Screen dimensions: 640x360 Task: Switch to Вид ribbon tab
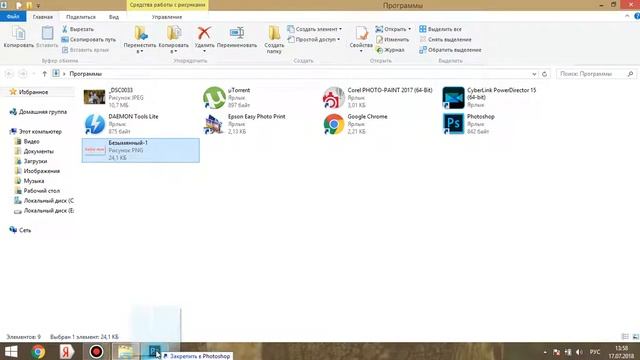(x=114, y=17)
